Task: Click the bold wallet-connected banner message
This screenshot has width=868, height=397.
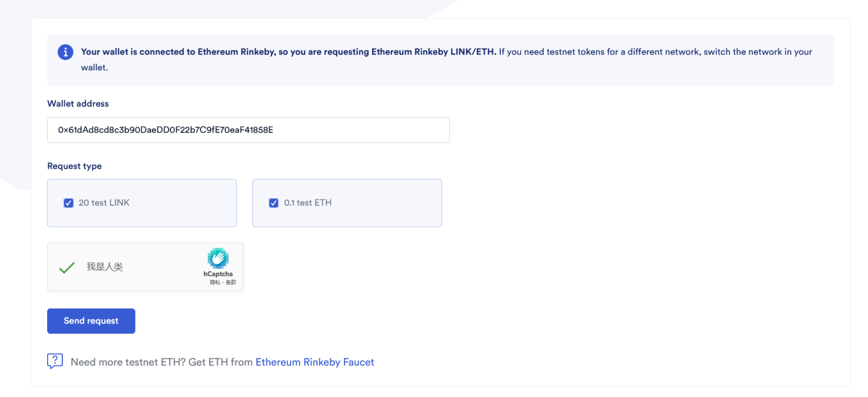Action: [288, 52]
